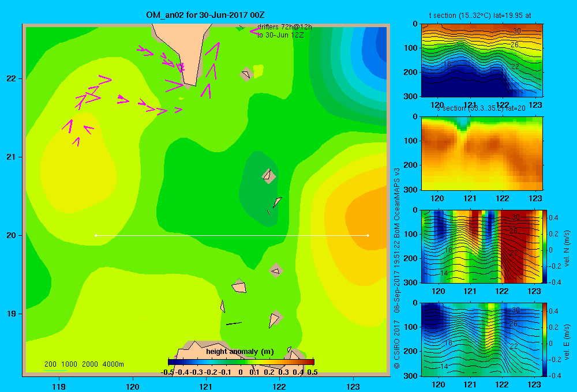577x392 pixels.
Task: Click the west endpoint of the white section line
Action: click(96, 235)
